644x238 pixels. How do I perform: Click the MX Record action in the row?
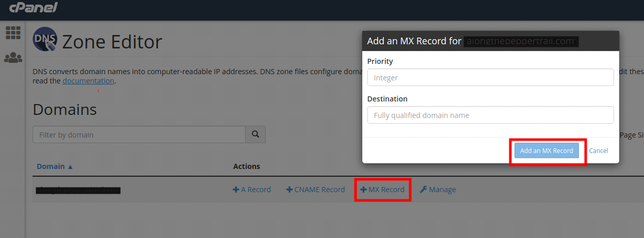point(382,190)
